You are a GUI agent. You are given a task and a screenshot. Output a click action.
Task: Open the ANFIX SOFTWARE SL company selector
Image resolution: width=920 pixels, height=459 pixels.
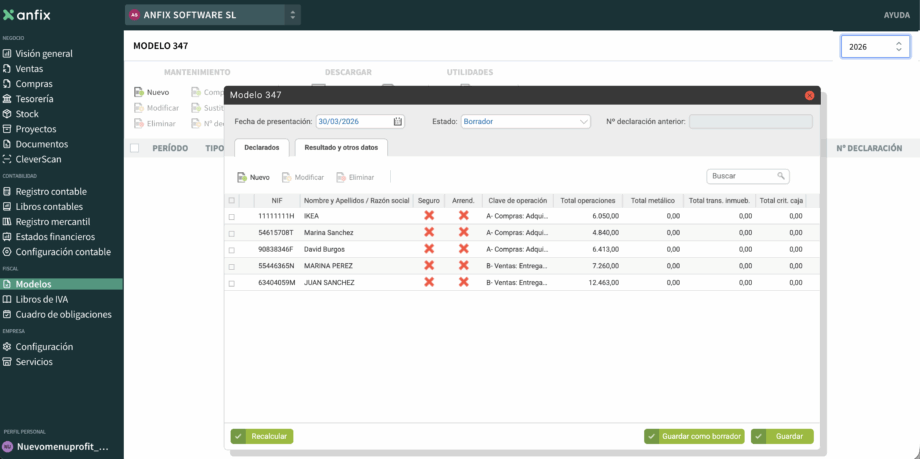(x=212, y=15)
